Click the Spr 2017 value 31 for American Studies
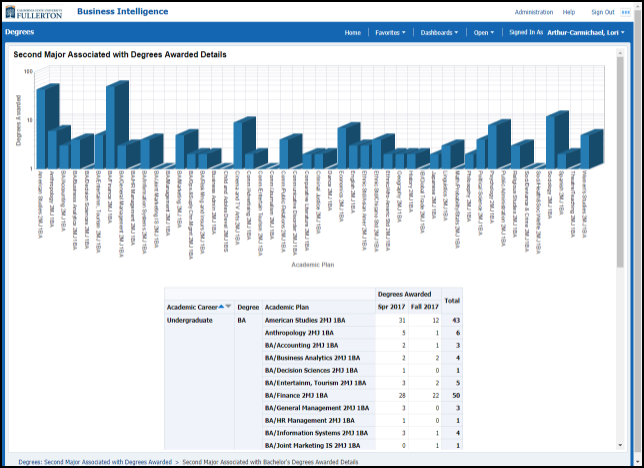 click(402, 320)
